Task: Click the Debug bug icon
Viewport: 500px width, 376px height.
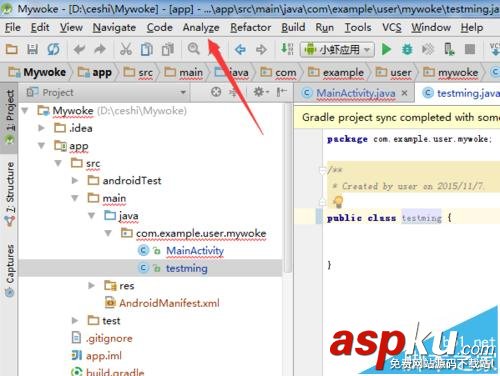Action: click(407, 49)
